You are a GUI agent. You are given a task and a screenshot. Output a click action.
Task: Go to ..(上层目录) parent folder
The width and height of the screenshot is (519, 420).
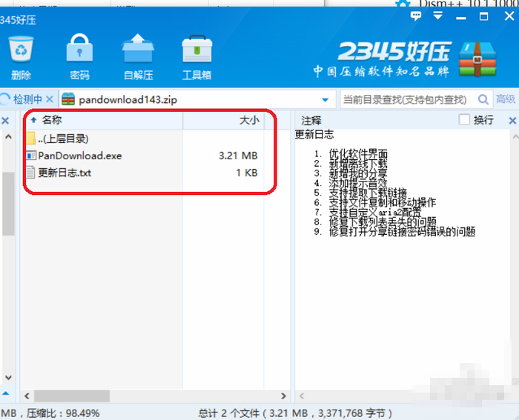[63, 139]
